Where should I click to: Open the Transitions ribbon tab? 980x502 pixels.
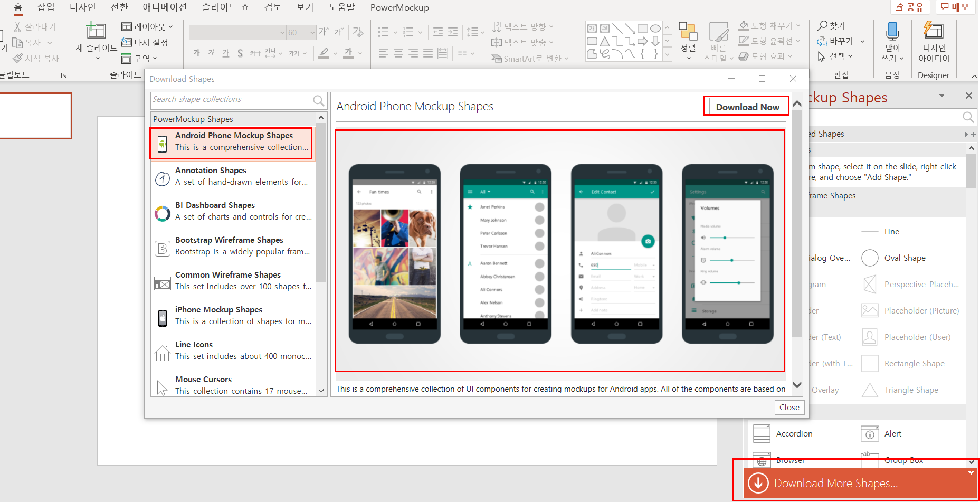pyautogui.click(x=119, y=7)
